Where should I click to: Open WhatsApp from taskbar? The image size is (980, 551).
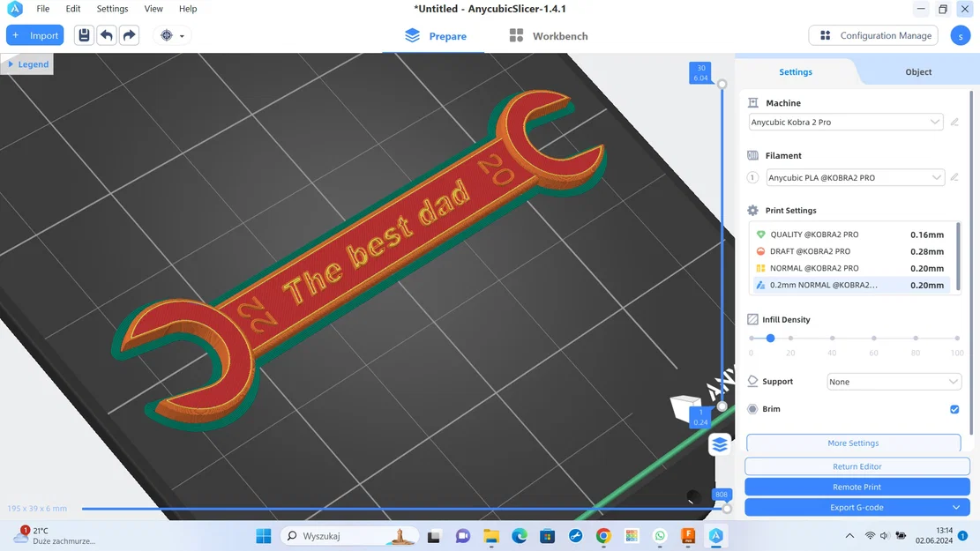(660, 536)
